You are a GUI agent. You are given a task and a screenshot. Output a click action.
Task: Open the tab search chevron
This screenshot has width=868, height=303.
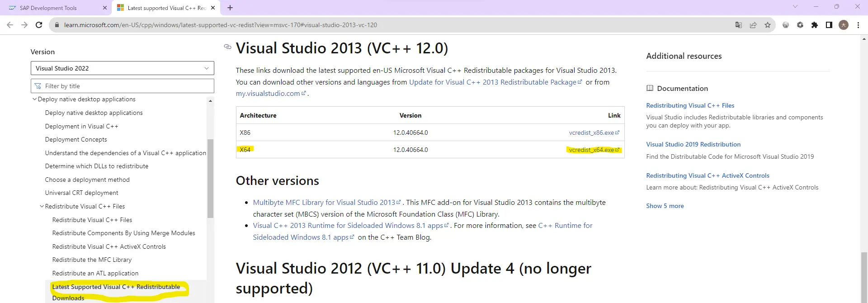point(795,7)
